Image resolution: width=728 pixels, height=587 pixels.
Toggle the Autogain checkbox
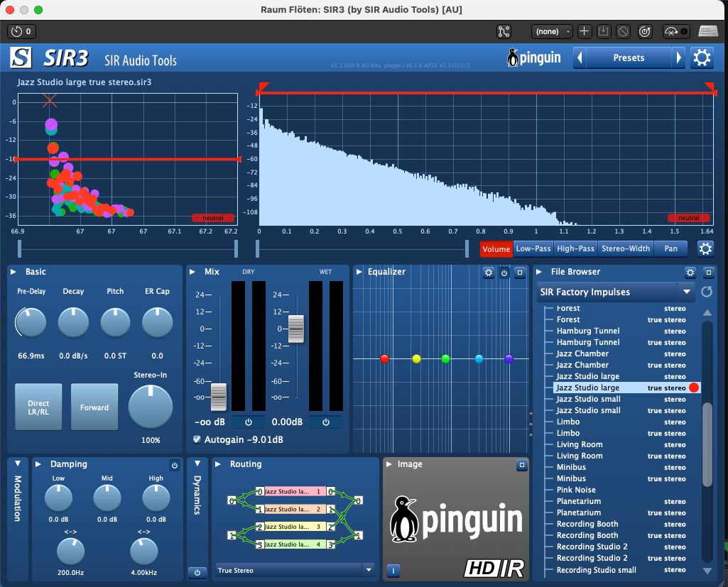point(197,439)
